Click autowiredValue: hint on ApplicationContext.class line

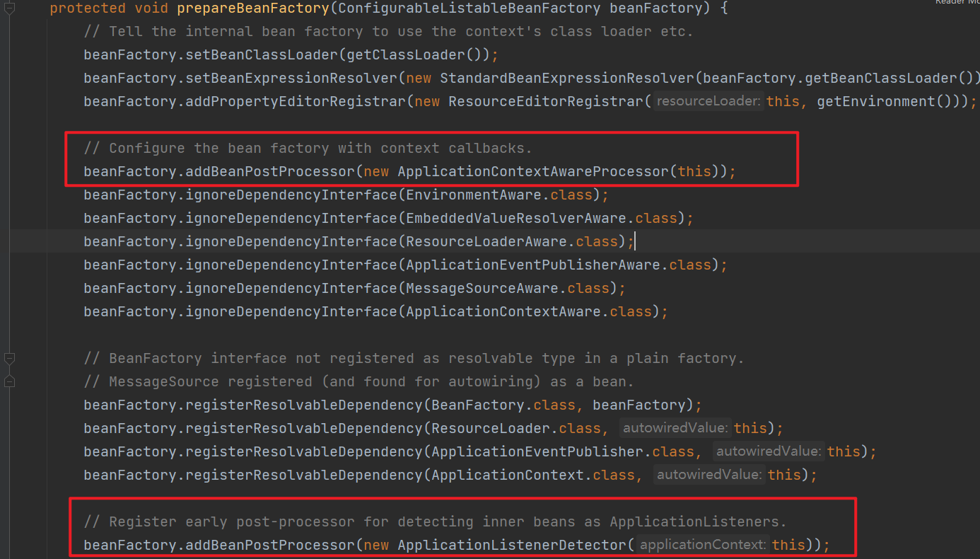point(709,475)
